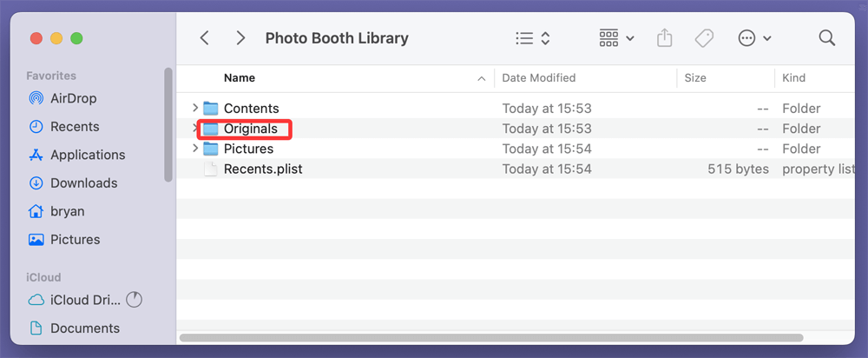Image resolution: width=868 pixels, height=358 pixels.
Task: Click the Pictures row date Today at 15:54
Action: [547, 149]
